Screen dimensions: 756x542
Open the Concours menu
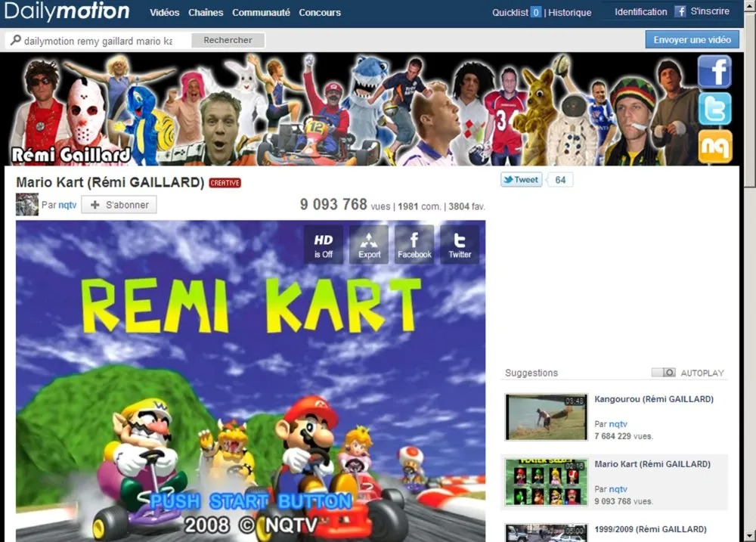coord(320,13)
